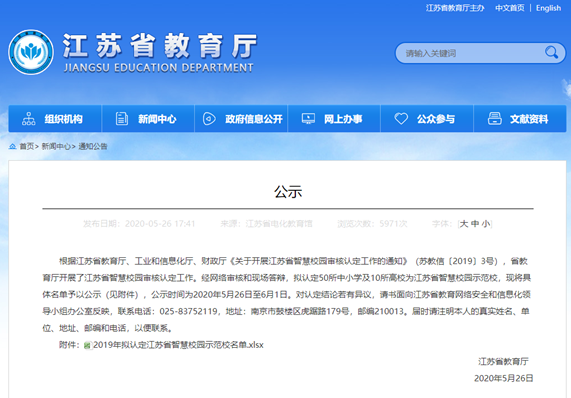Download 2019年拟认定江苏省智慧校园示范校名单.xlsx attachment

(x=178, y=345)
